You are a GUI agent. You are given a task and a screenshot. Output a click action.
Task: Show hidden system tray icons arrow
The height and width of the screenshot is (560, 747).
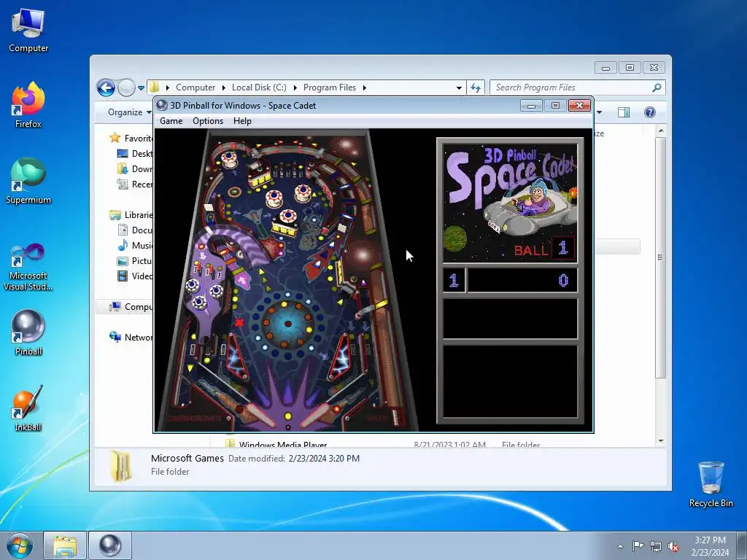pyautogui.click(x=620, y=546)
